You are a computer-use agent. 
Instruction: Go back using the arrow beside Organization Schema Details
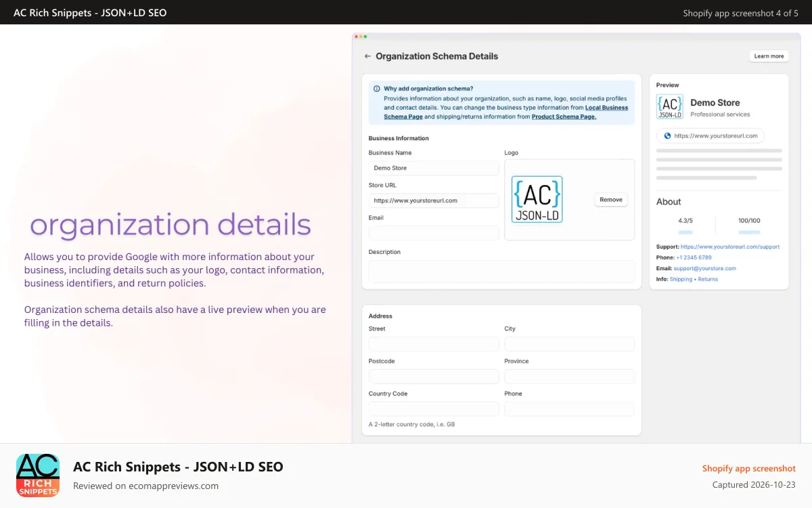(367, 56)
